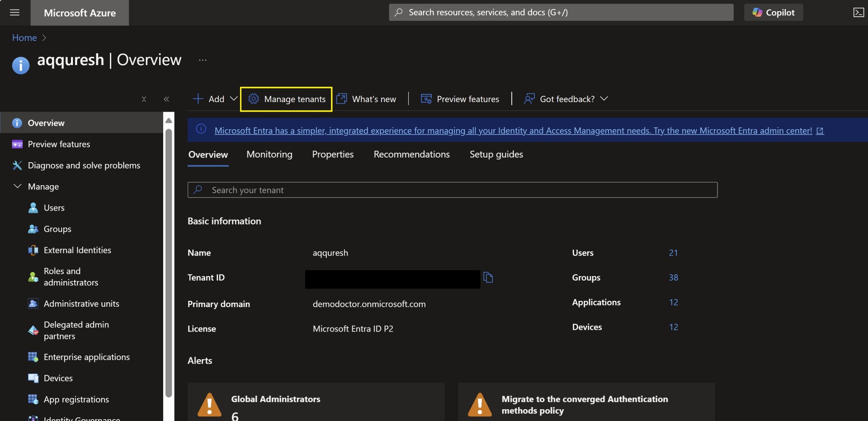Click Manage tenants label text
The height and width of the screenshot is (421, 868).
[x=295, y=99]
